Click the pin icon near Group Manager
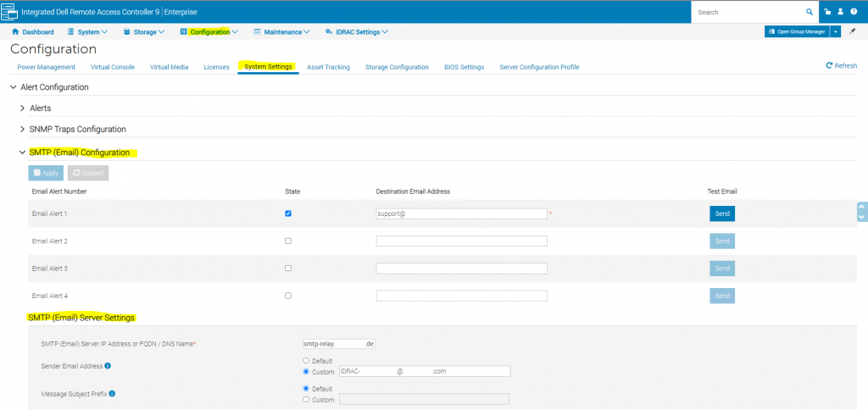868x410 pixels. pyautogui.click(x=853, y=31)
